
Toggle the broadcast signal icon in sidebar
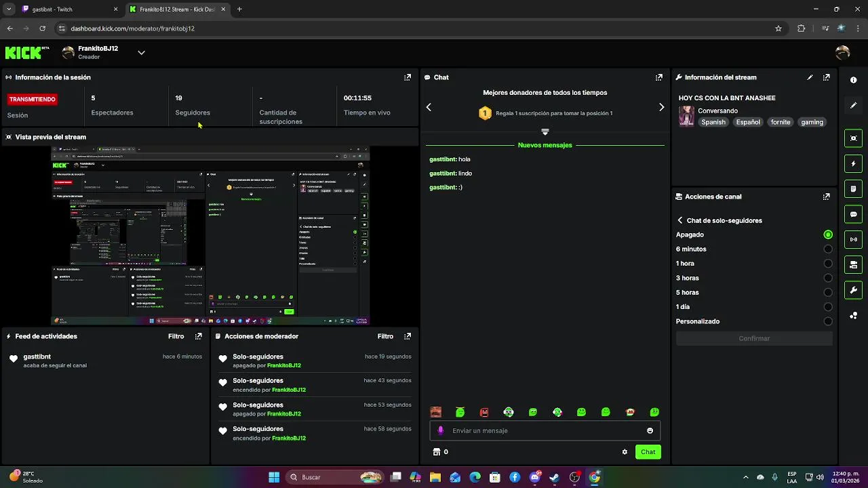tap(853, 239)
